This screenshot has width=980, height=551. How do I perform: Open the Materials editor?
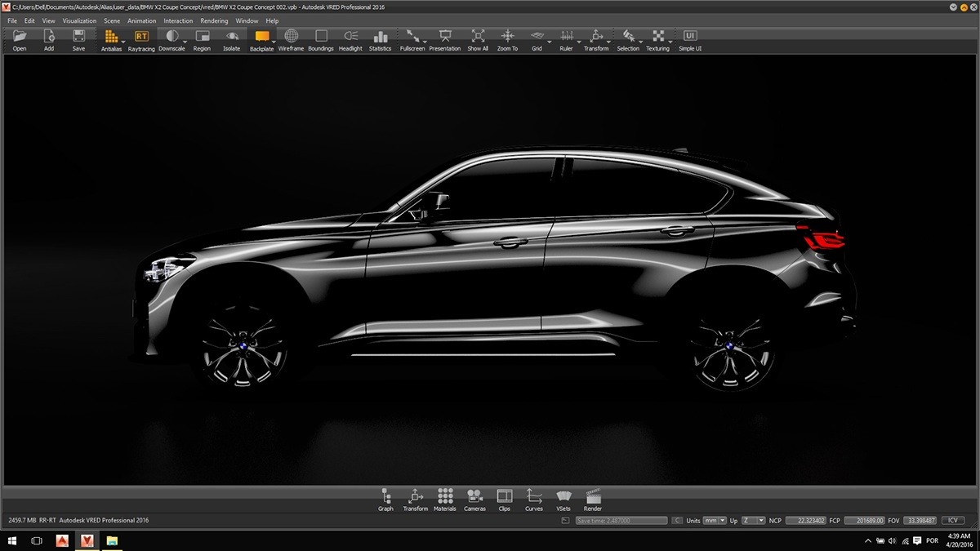pyautogui.click(x=445, y=498)
